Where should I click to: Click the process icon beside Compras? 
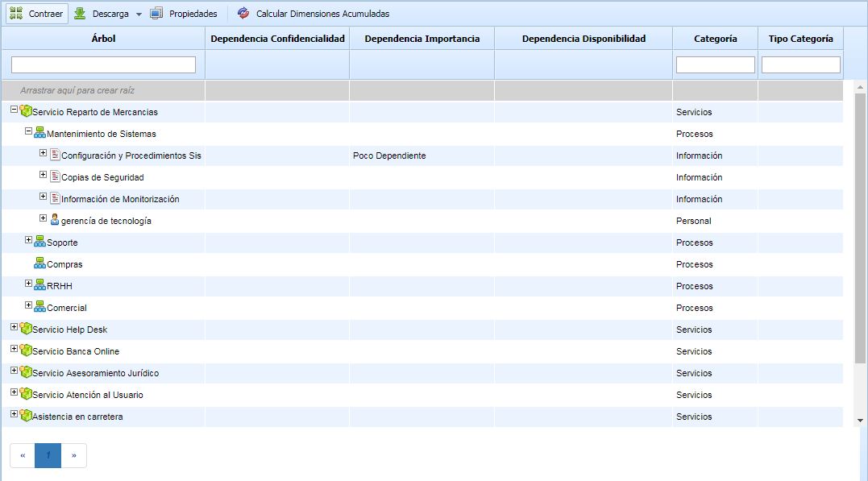click(x=40, y=263)
